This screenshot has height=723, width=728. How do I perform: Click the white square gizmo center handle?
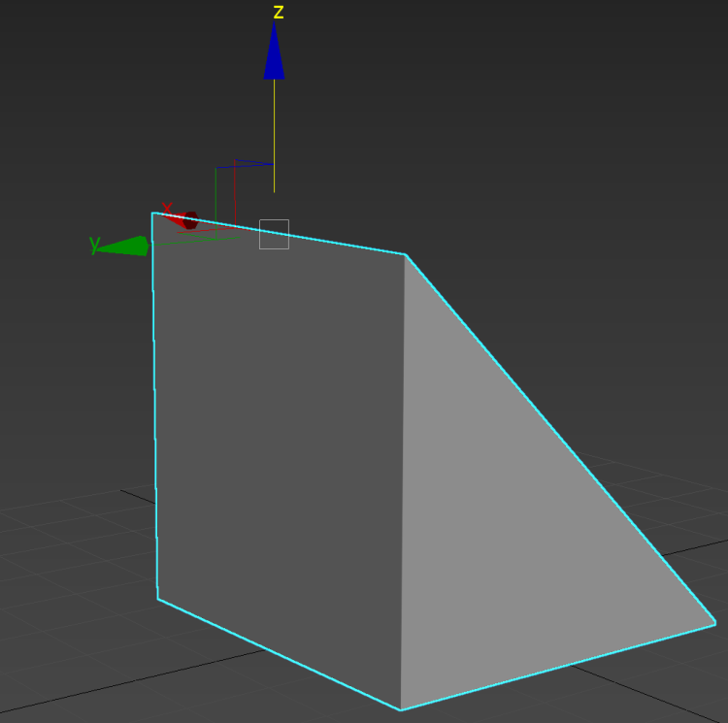pos(274,234)
